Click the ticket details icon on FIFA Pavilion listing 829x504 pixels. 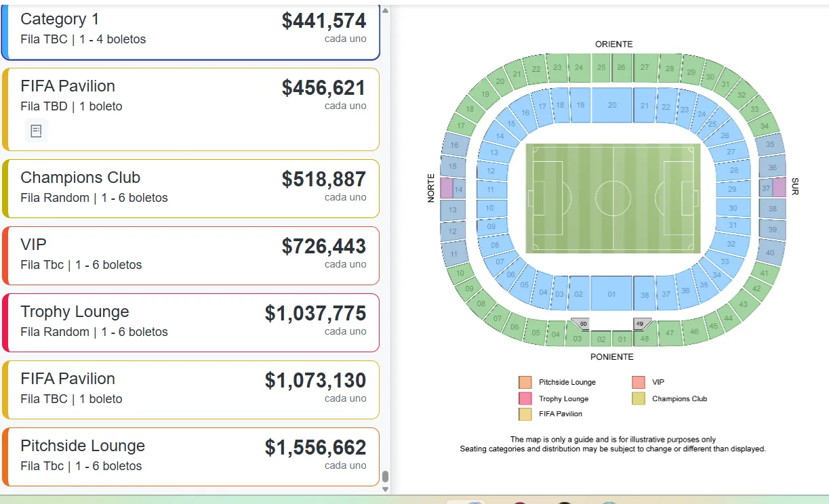click(x=36, y=130)
